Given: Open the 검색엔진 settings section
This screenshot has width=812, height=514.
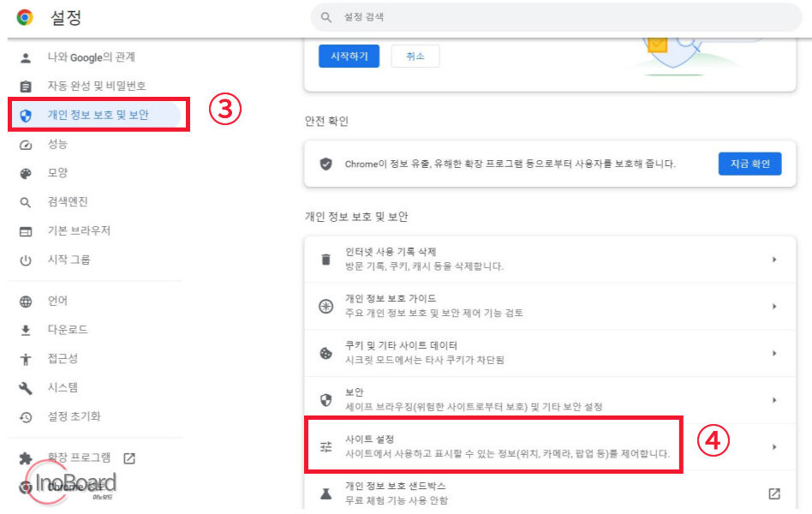Looking at the screenshot, I should (68, 202).
